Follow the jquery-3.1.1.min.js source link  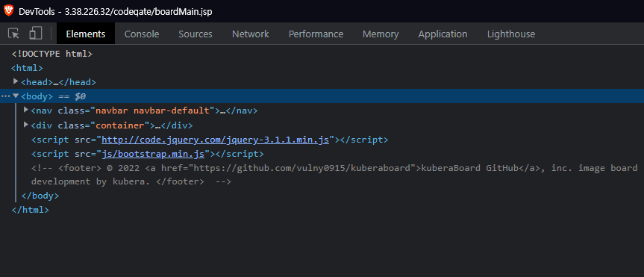(215, 140)
